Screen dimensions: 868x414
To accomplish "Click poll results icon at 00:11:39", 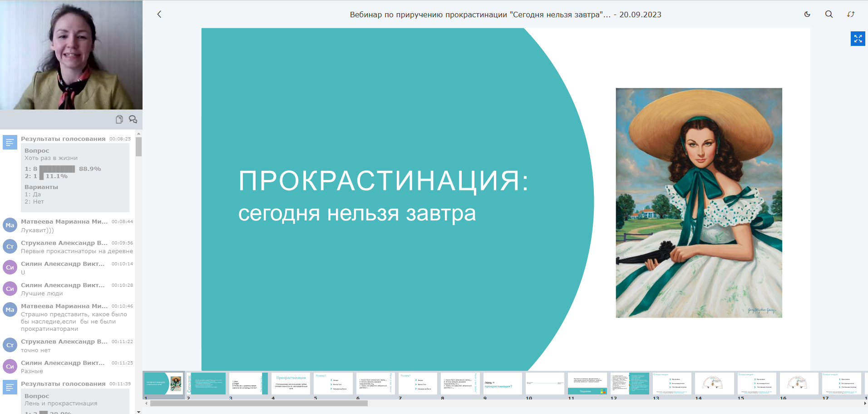I will point(10,387).
